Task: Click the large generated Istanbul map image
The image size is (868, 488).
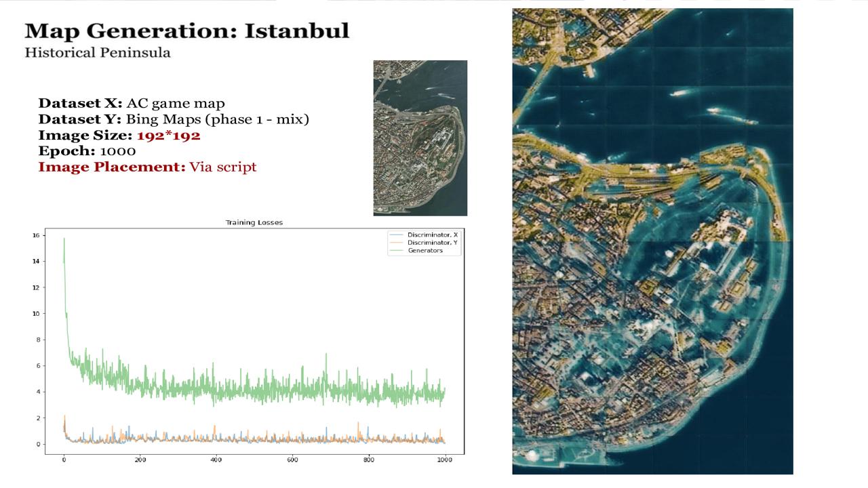Action: (652, 241)
